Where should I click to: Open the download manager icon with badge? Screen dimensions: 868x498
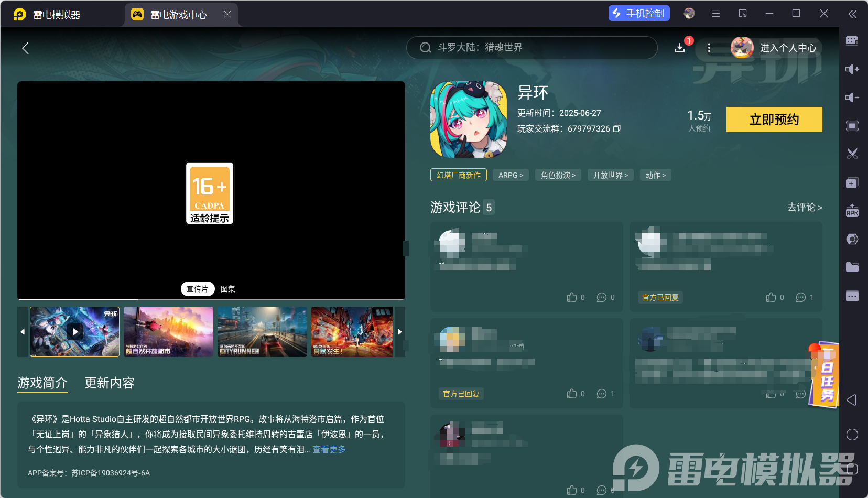click(x=680, y=48)
